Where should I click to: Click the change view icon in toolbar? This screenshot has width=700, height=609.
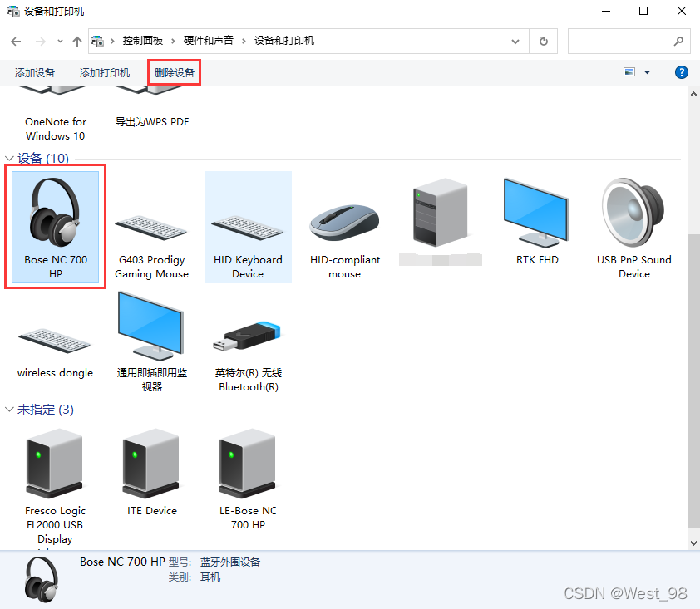629,72
